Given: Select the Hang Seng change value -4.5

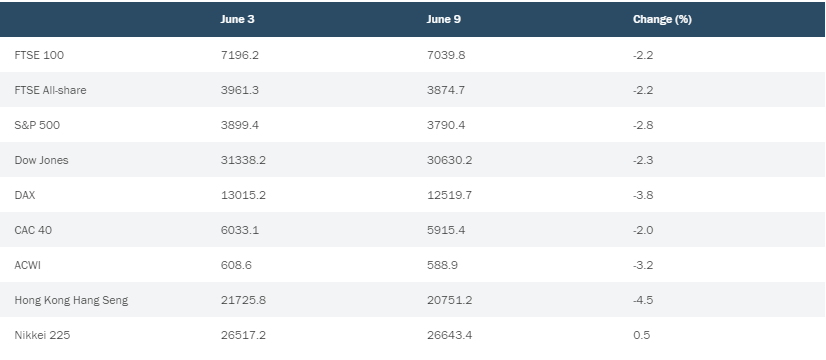Looking at the screenshot, I should click(x=643, y=300).
